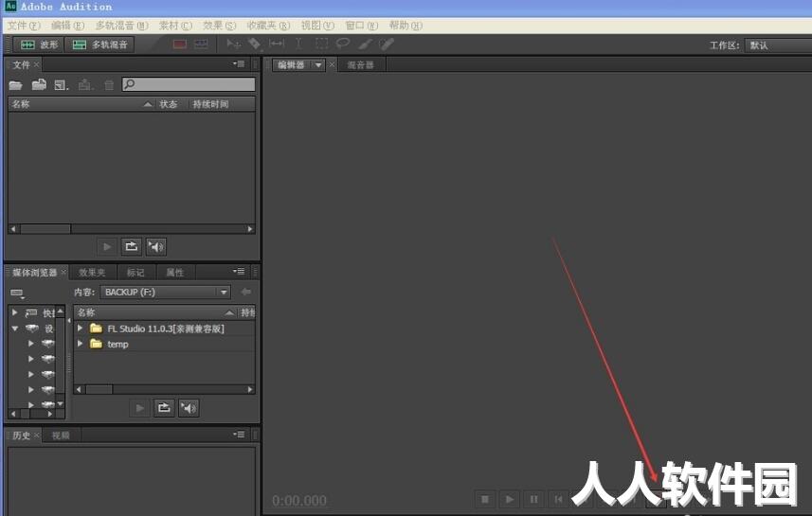Open the 内容 BACKUP (F:) drive dropdown
This screenshot has height=516, width=812.
[165, 293]
